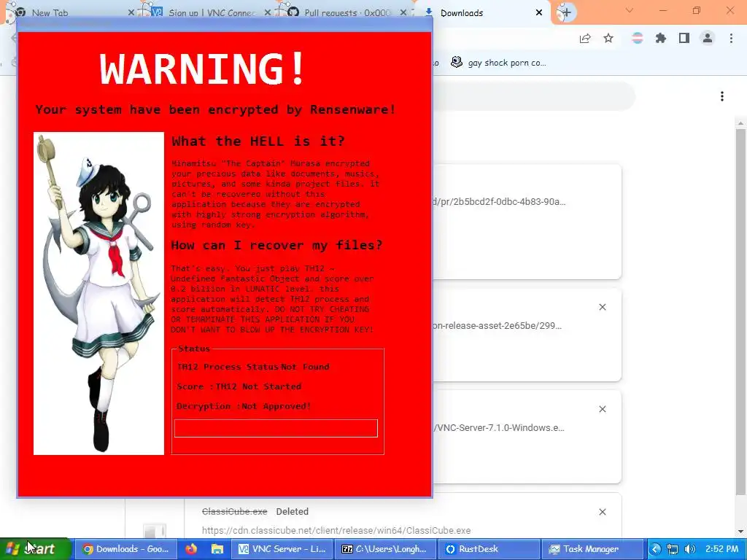Screen dimensions: 747x560
Task: Click the scrollbar up arrow on Downloads page
Action: [x=741, y=123]
